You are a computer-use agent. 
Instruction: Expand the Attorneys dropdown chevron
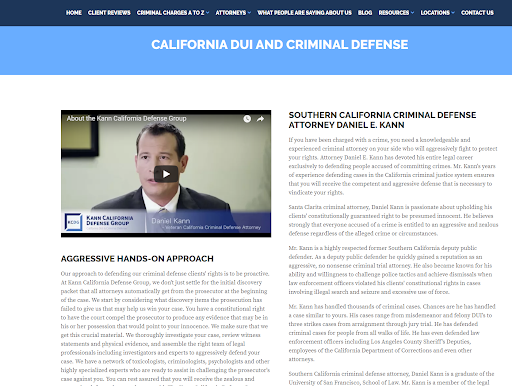point(249,13)
